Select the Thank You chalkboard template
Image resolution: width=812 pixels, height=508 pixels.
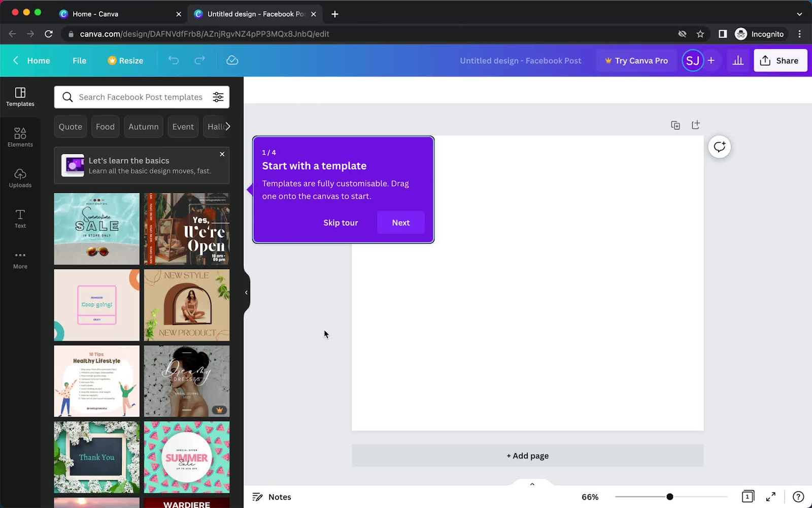tap(97, 457)
